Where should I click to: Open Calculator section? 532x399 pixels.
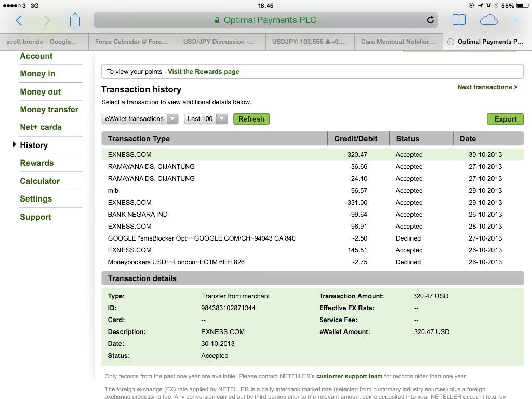(39, 181)
